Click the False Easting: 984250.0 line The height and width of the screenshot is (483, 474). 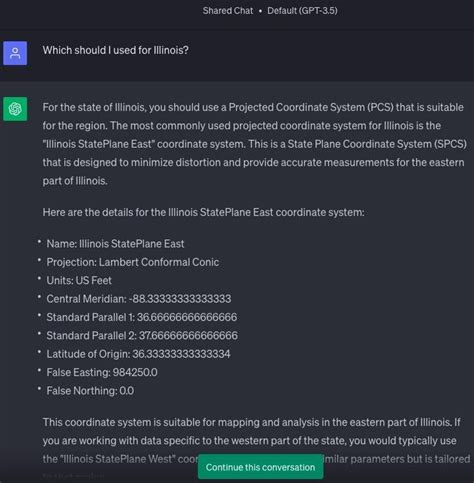point(102,372)
